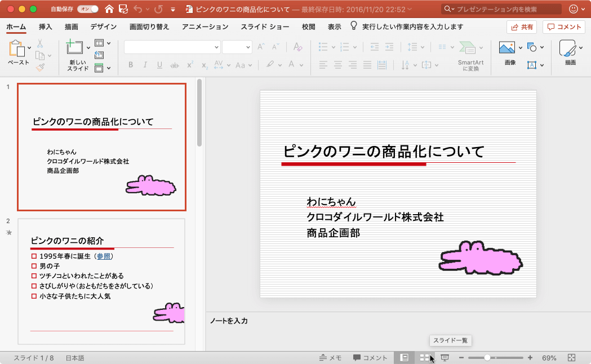This screenshot has height=364, width=591.
Task: Open the font size dropdown
Action: pos(248,47)
